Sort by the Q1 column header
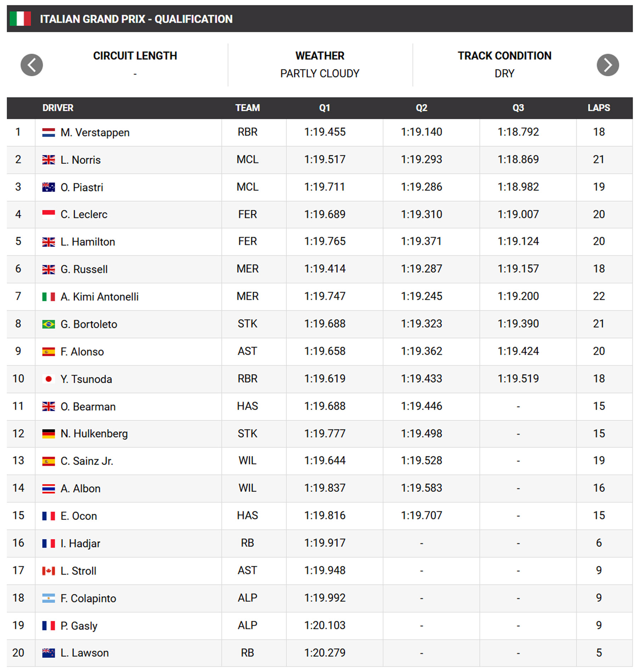Screen dimensions: 638x672 (x=324, y=108)
